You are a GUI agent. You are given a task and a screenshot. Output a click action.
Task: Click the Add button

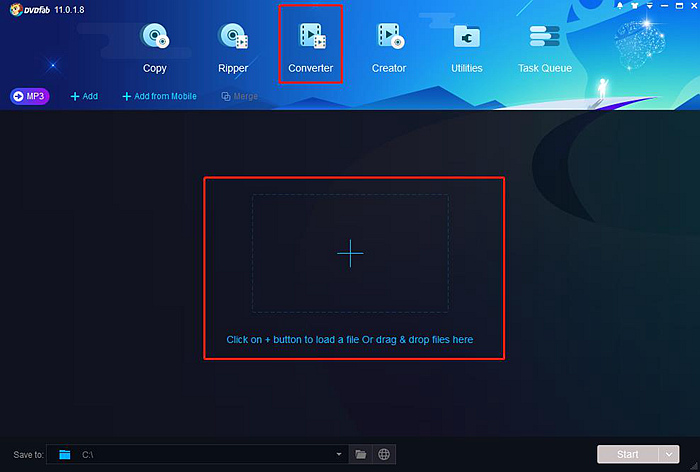pos(84,96)
